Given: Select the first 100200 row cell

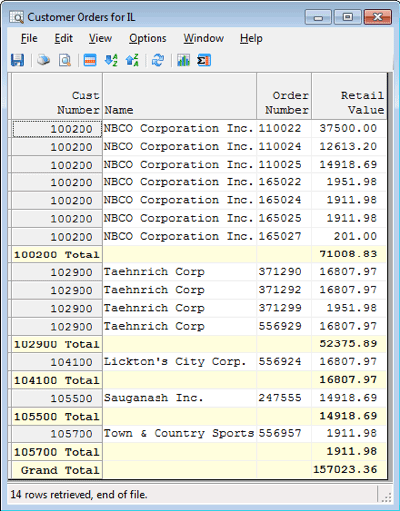Looking at the screenshot, I should 57,129.
